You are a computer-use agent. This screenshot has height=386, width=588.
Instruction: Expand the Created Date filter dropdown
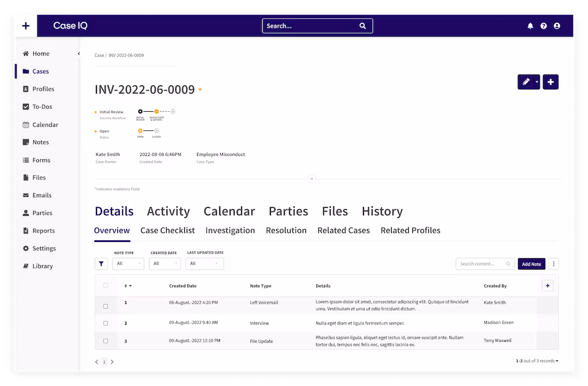tap(164, 264)
